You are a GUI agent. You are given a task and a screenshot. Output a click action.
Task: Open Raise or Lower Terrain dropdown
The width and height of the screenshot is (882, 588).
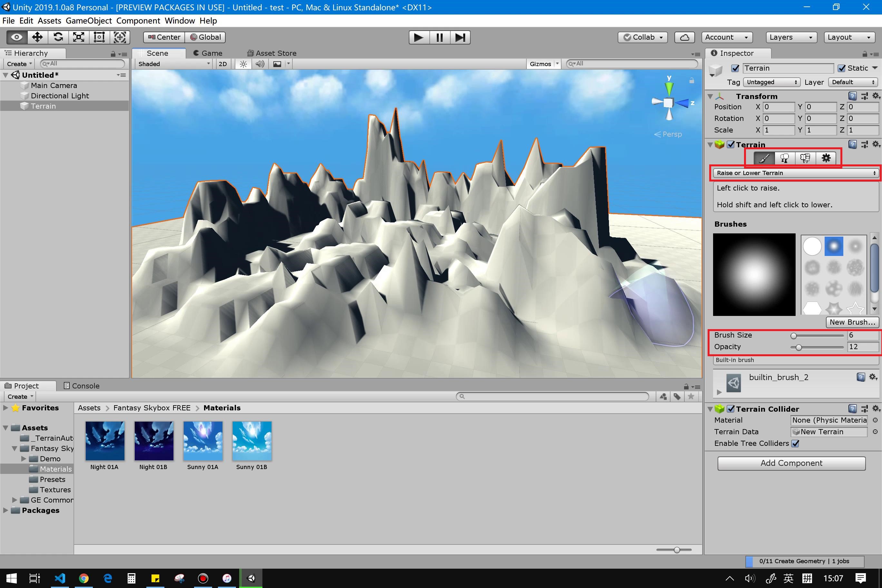click(795, 173)
